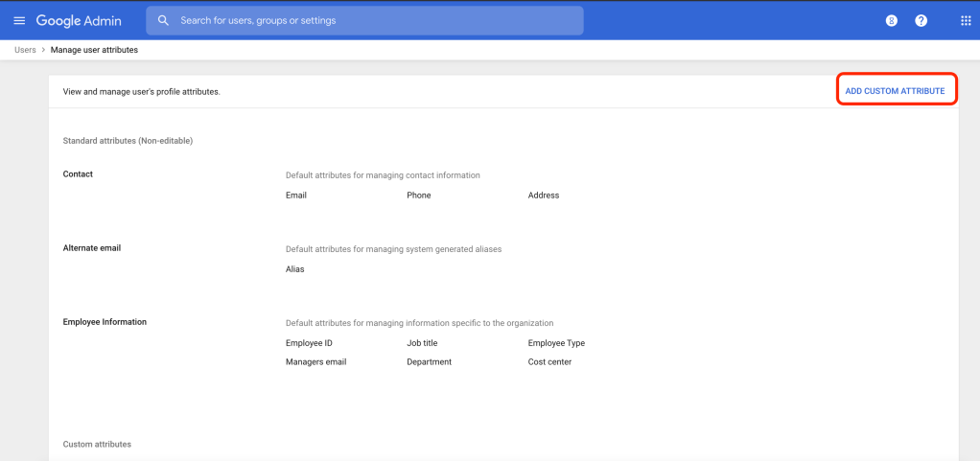Click the Add Custom Attribute button
This screenshot has width=980, height=461.
pyautogui.click(x=895, y=91)
